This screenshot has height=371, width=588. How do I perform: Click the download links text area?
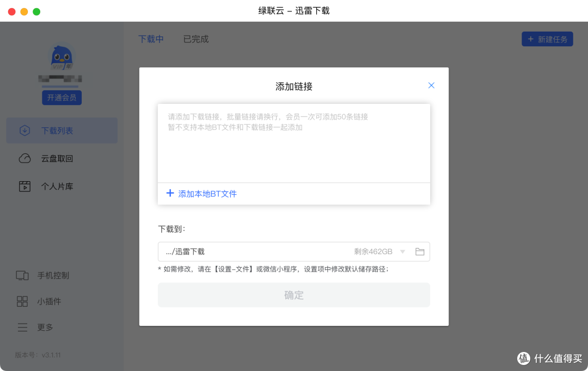click(293, 143)
